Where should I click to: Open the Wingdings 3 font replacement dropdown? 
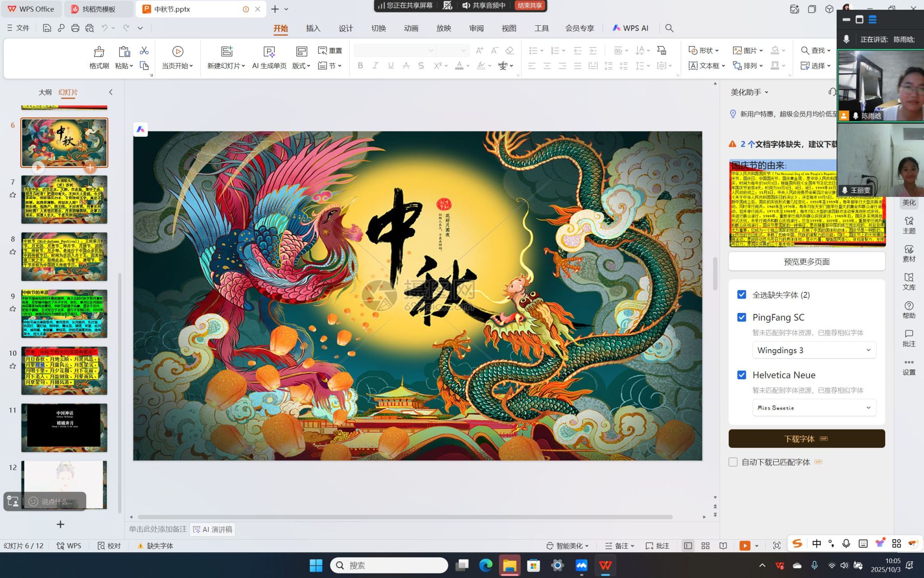pos(814,350)
